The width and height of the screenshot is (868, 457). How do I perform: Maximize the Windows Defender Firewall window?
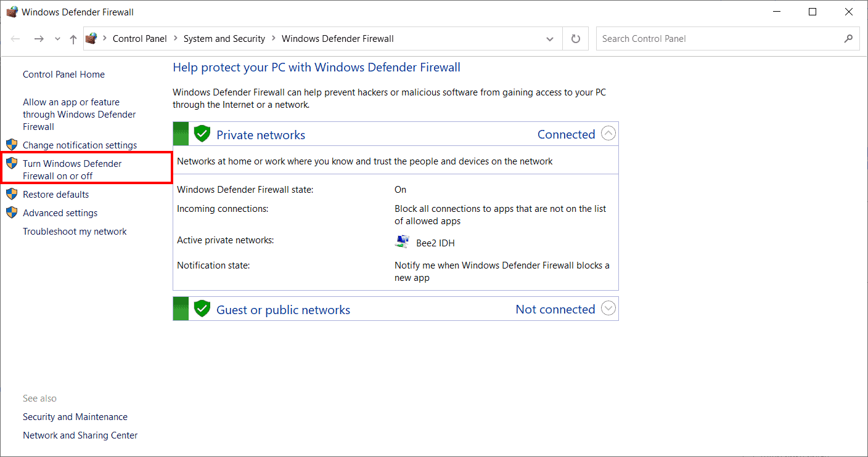point(813,12)
